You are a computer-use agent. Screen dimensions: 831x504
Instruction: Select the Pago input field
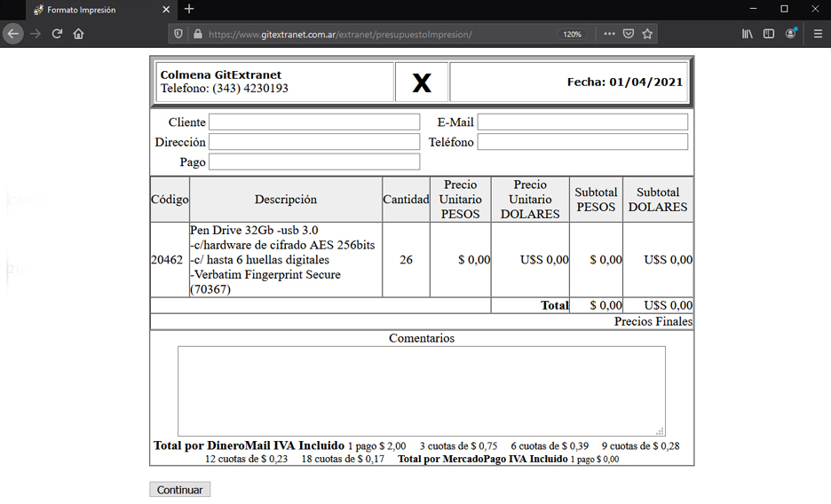(x=313, y=162)
